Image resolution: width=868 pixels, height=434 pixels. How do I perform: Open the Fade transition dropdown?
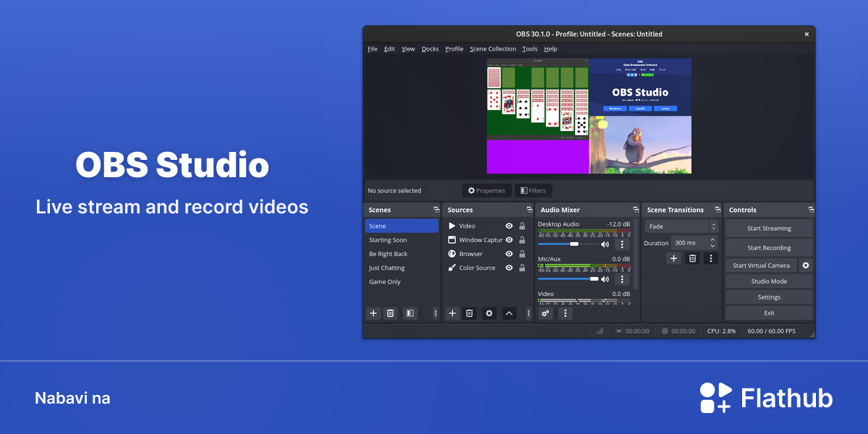pyautogui.click(x=681, y=226)
